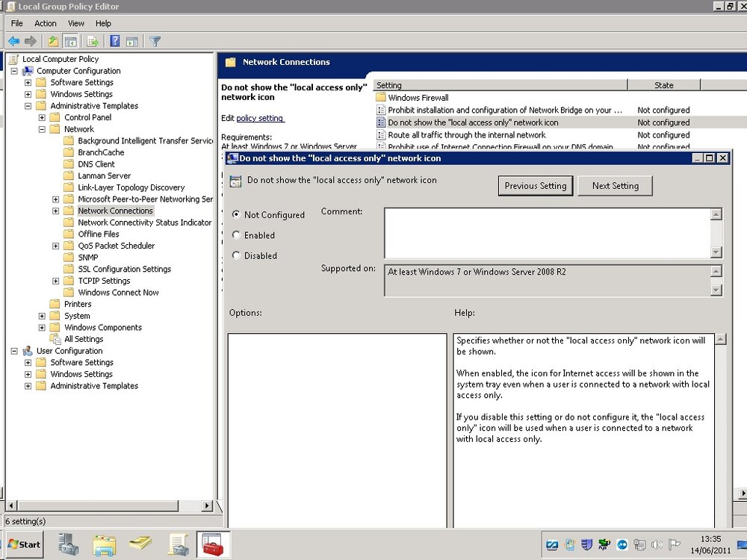The height and width of the screenshot is (560, 747).
Task: Collapse the Computer Configuration node
Action: [x=14, y=71]
